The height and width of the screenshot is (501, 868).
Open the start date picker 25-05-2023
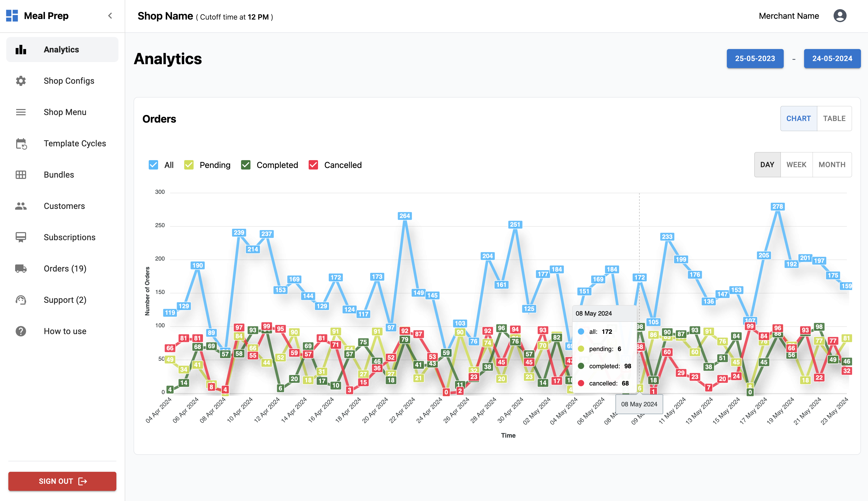[755, 58]
